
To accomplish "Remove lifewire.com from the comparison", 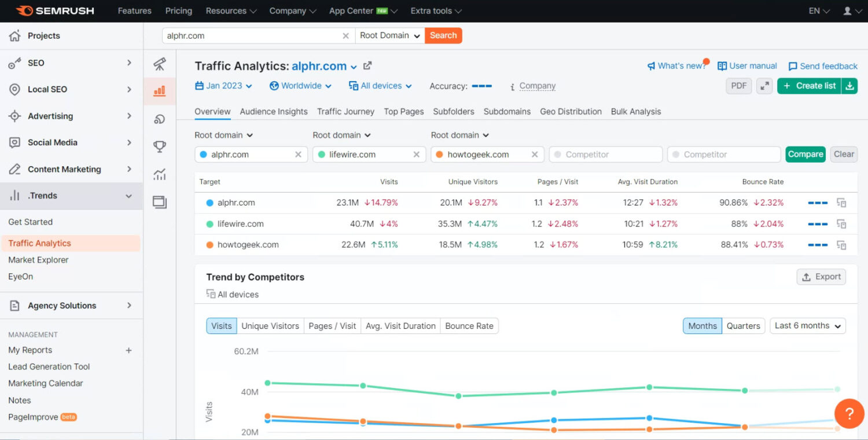I will [x=416, y=155].
